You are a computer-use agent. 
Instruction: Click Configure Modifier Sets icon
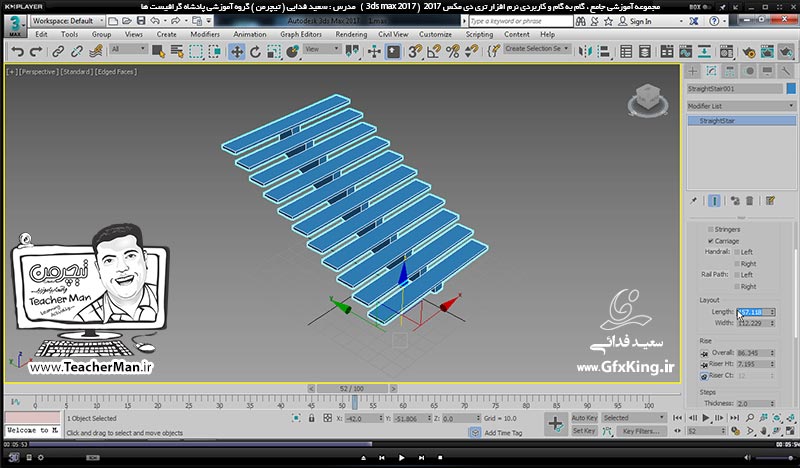[770, 201]
